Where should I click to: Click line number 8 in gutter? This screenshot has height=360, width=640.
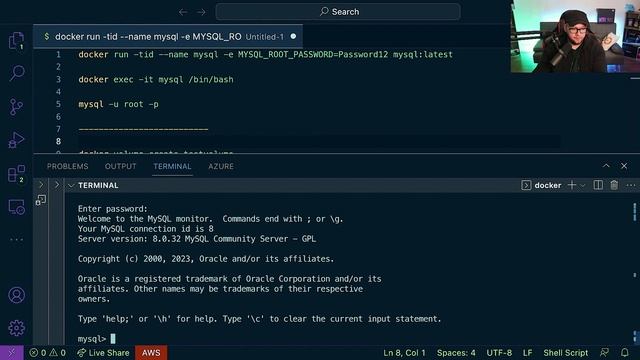coord(58,142)
